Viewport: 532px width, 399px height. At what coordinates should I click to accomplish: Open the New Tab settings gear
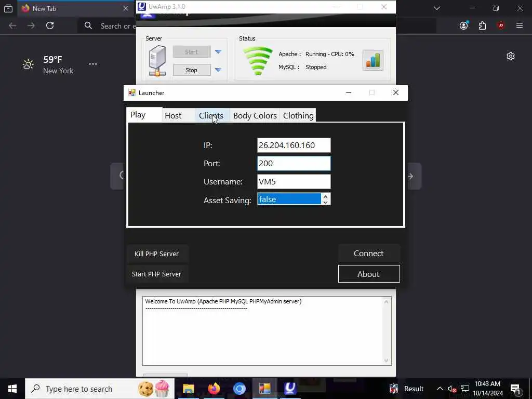pos(511,56)
